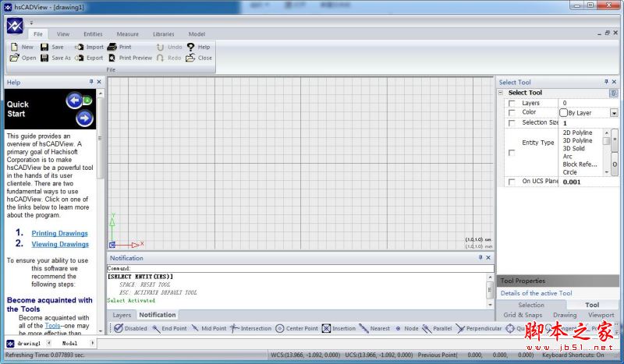Click Entity Type list up arrow
This screenshot has height=364, width=624.
tap(607, 133)
